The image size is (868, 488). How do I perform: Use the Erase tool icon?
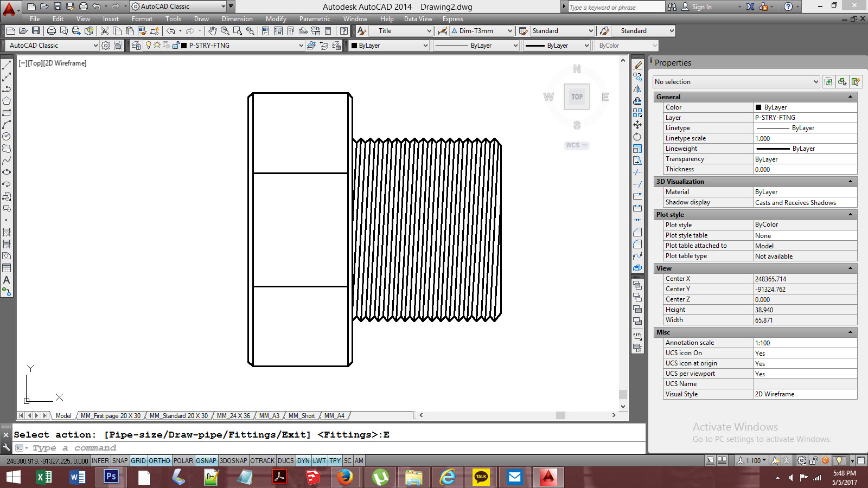coord(637,65)
